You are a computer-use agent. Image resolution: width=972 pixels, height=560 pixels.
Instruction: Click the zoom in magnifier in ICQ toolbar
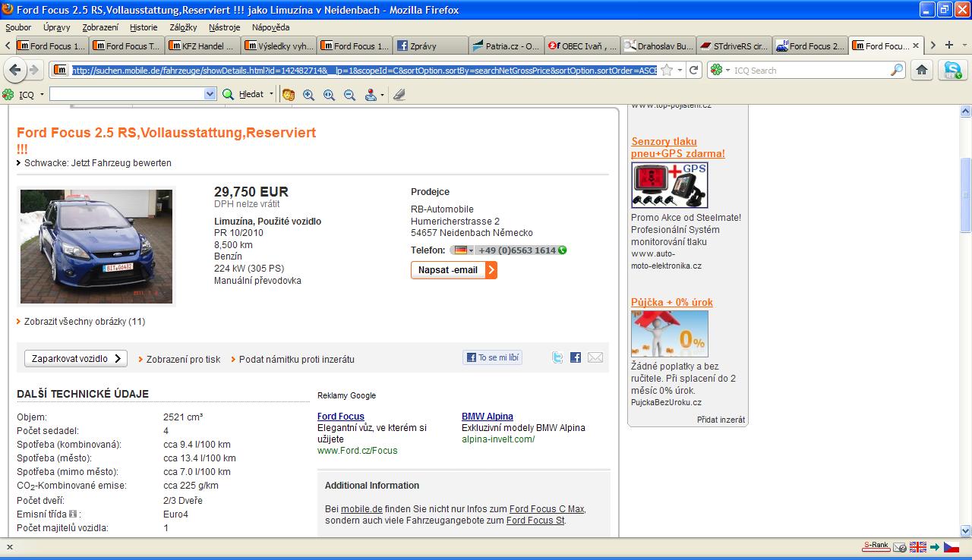click(308, 95)
